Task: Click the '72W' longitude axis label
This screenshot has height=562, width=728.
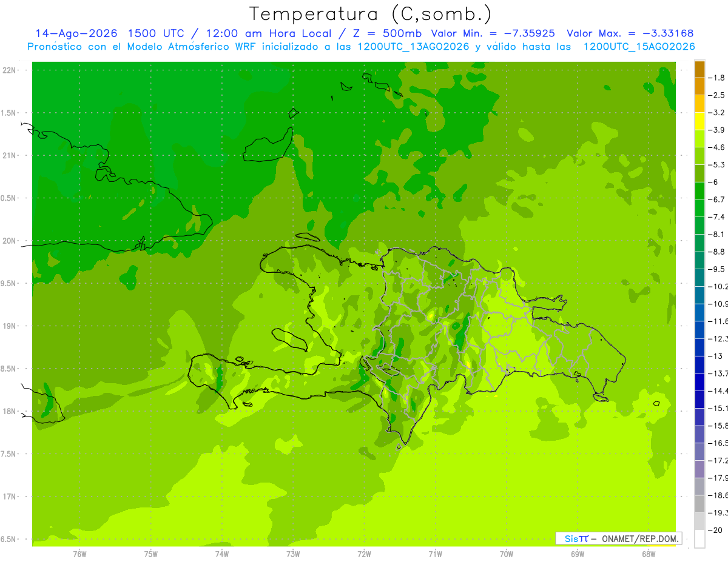Action: (x=364, y=554)
